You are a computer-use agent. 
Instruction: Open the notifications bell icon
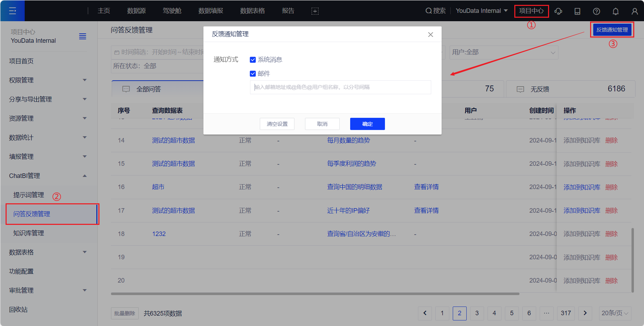tap(615, 11)
